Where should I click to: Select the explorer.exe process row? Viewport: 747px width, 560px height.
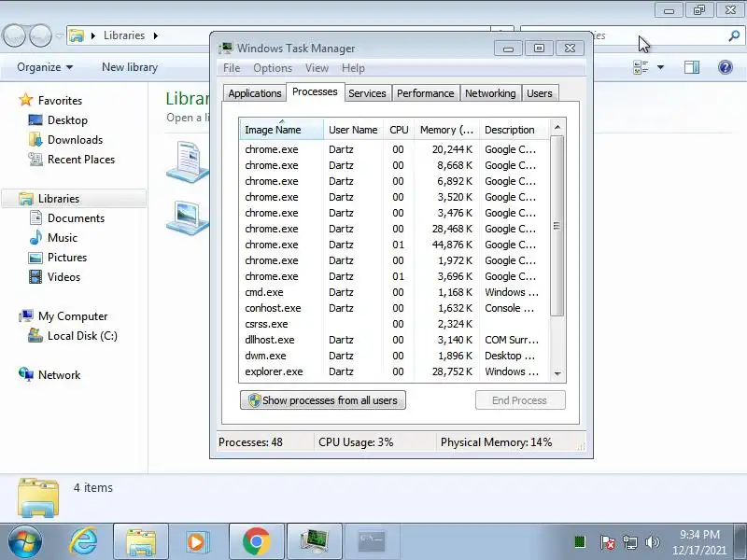(x=393, y=371)
